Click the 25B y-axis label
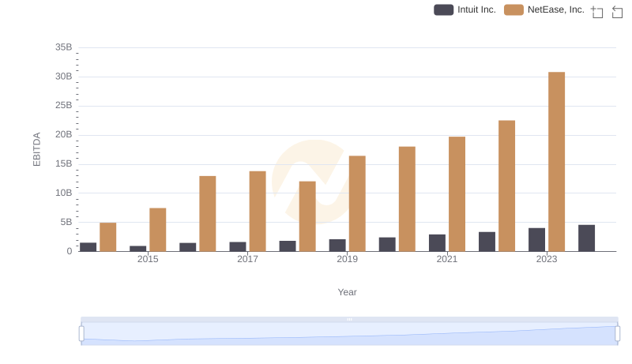 coord(64,106)
